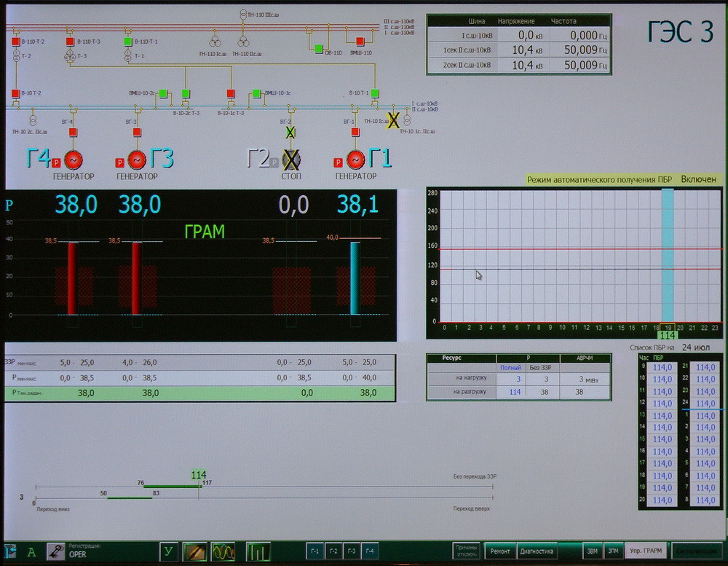This screenshot has width=728, height=566.
Task: Open the ЗВМ tab
Action: click(x=593, y=551)
